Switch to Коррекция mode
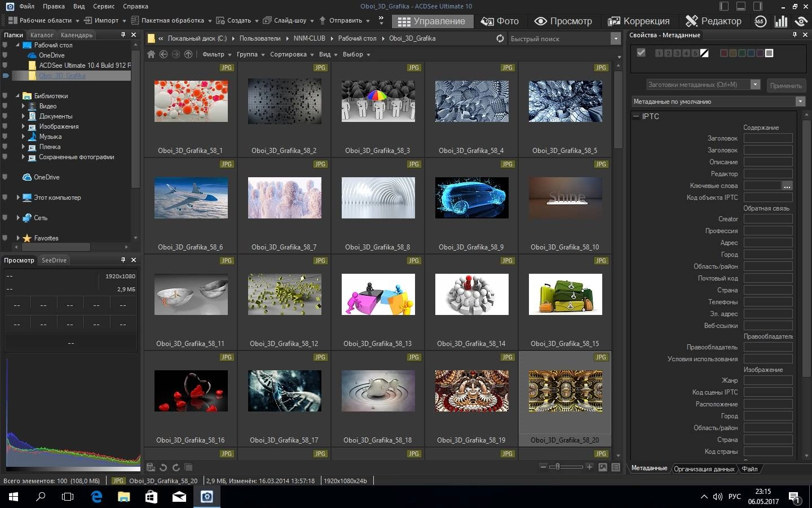Image resolution: width=812 pixels, height=508 pixels. pos(638,21)
